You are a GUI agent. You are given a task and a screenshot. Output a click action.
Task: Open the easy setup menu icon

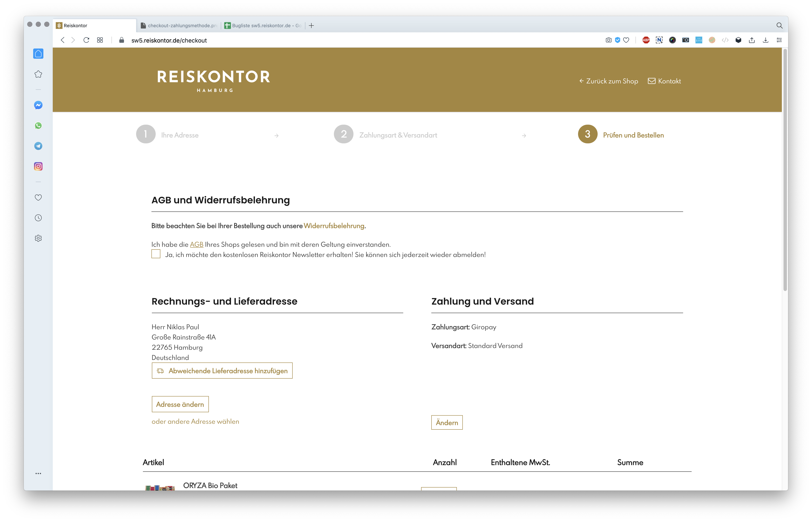coord(779,40)
